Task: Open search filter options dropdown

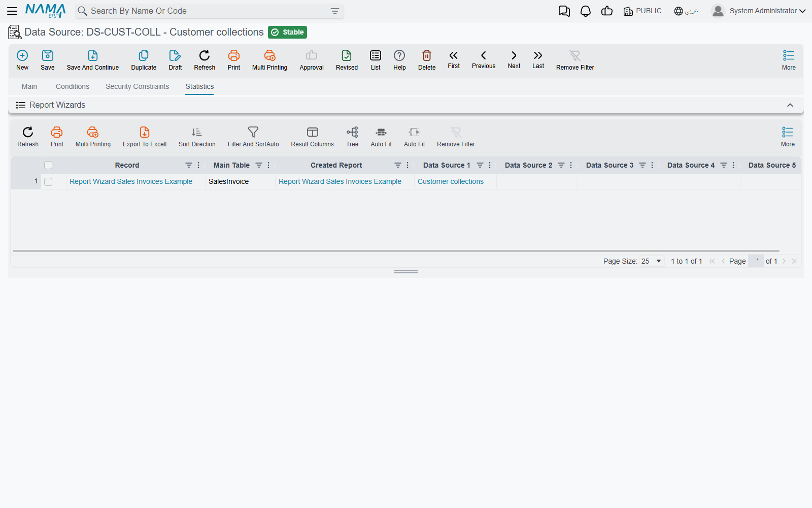Action: 335,11
